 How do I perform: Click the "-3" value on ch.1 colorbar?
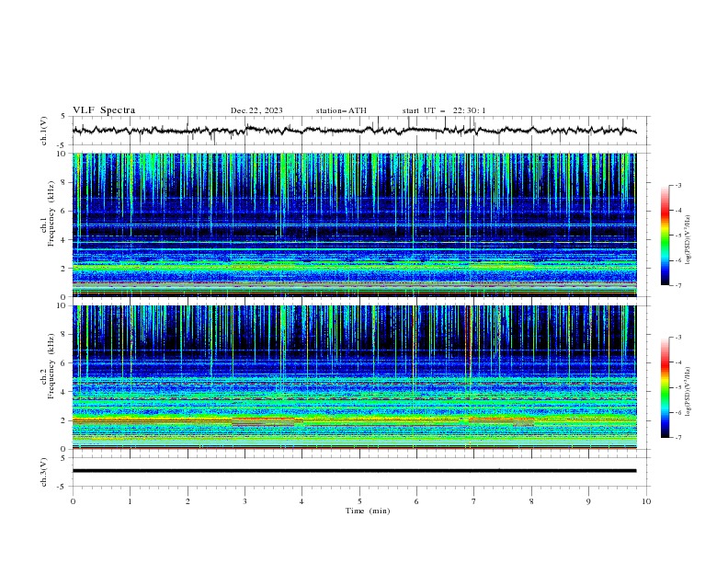(x=678, y=185)
